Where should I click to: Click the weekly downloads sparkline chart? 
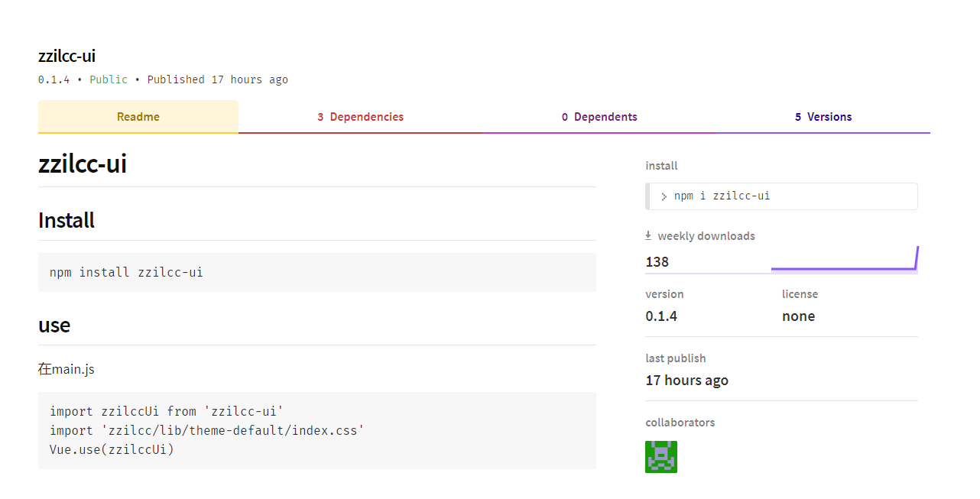(844, 261)
